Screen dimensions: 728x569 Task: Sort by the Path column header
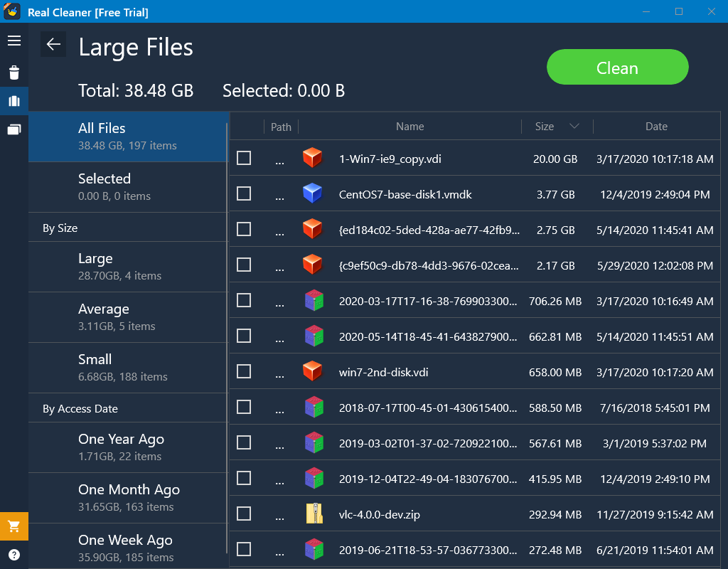[281, 127]
